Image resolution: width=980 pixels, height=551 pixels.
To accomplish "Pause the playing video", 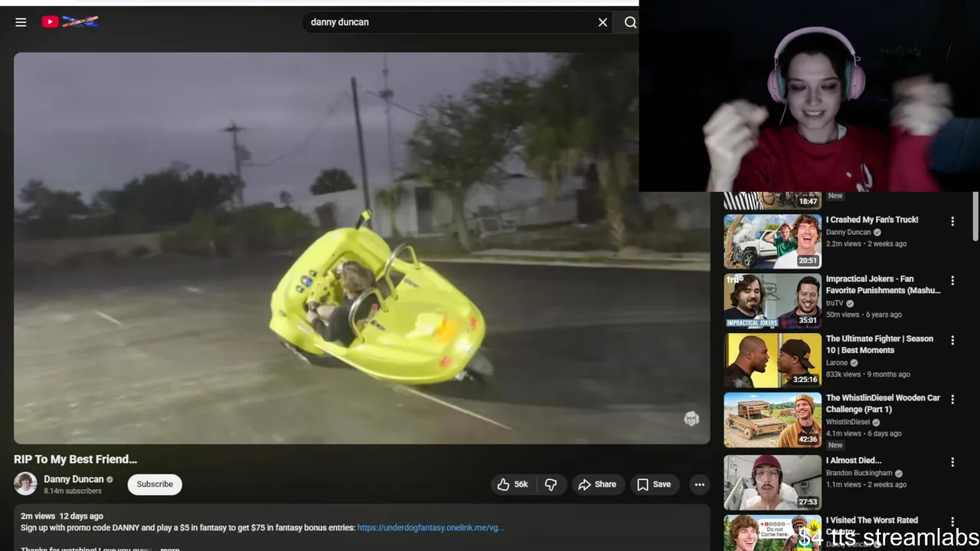I will click(361, 248).
